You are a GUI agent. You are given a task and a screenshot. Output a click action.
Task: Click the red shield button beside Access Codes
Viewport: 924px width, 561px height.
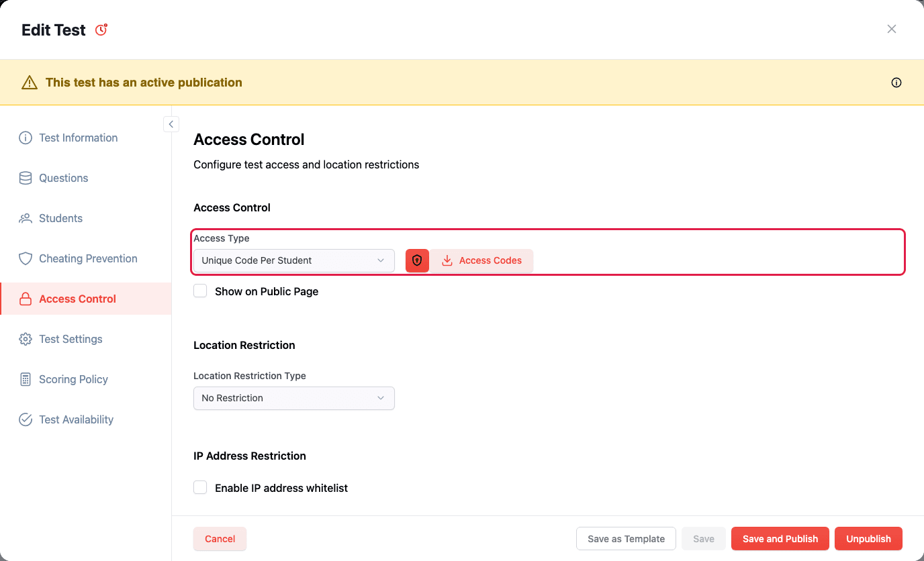pos(417,260)
